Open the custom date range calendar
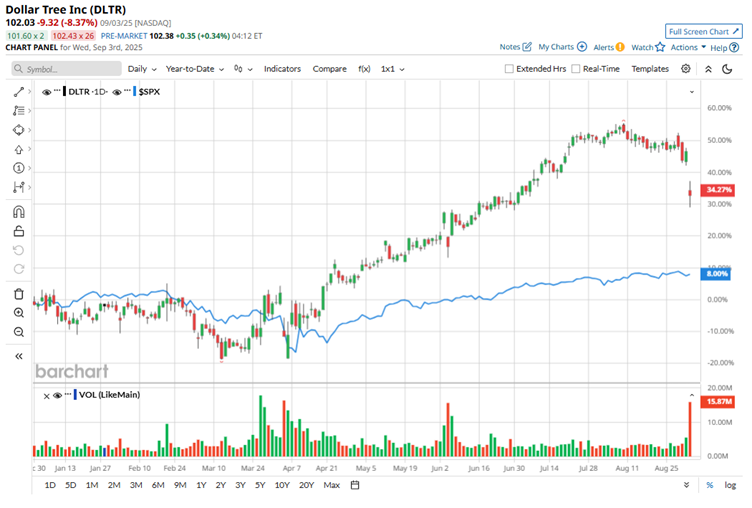Viewport: 752px width, 508px height. click(355, 485)
